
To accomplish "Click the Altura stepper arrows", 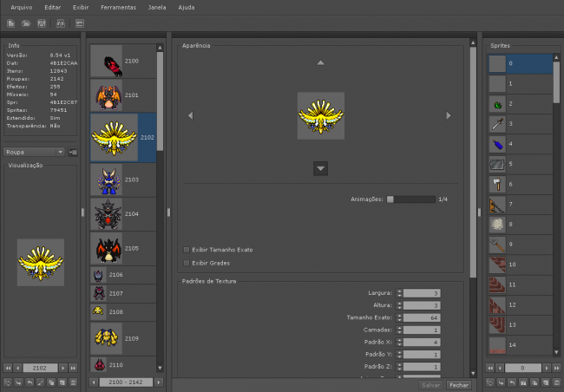I will 399,305.
